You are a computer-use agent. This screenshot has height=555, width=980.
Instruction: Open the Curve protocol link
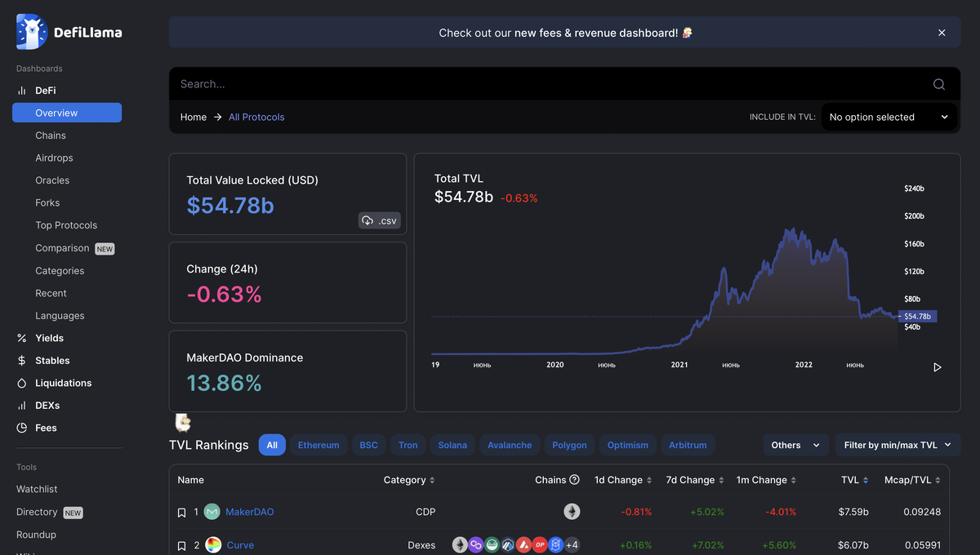(240, 544)
